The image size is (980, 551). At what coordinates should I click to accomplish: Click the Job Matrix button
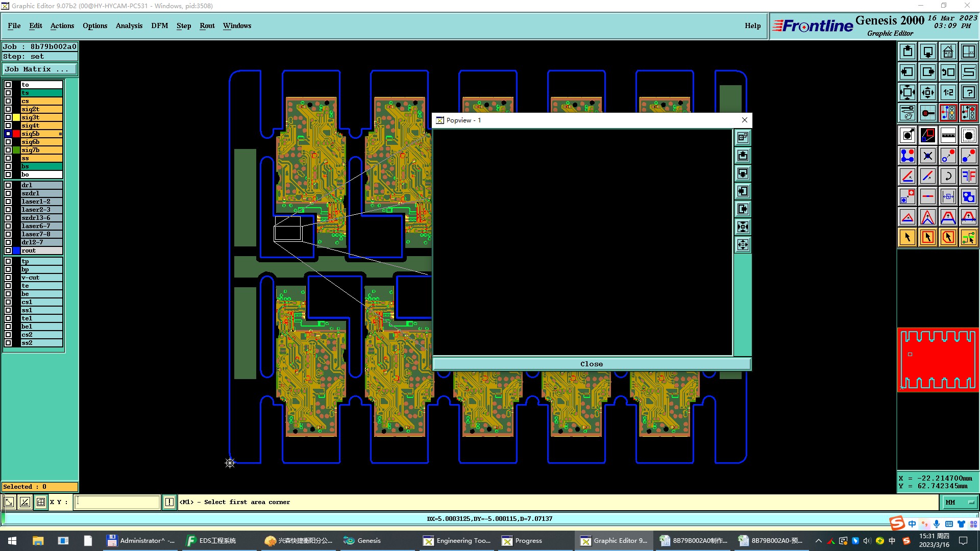(40, 69)
